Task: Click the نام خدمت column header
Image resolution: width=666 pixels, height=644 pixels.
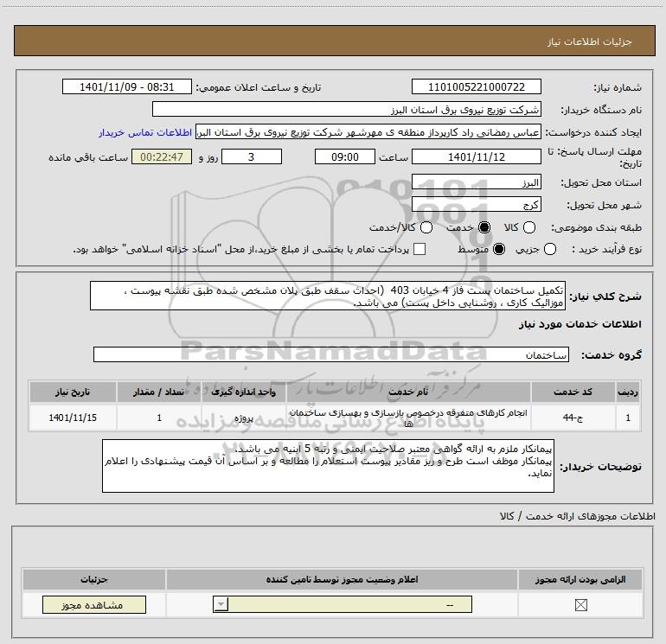Action: pyautogui.click(x=408, y=392)
